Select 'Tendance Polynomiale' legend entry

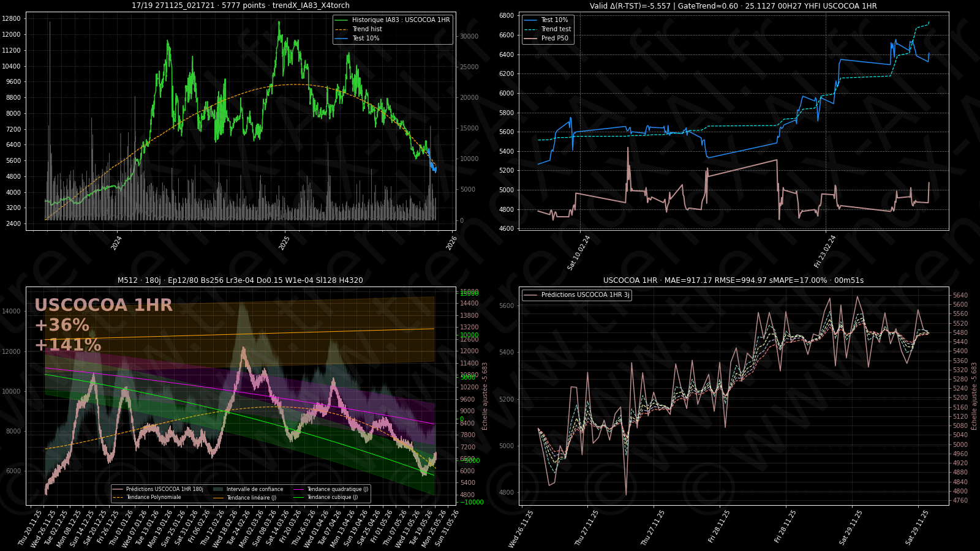153,498
